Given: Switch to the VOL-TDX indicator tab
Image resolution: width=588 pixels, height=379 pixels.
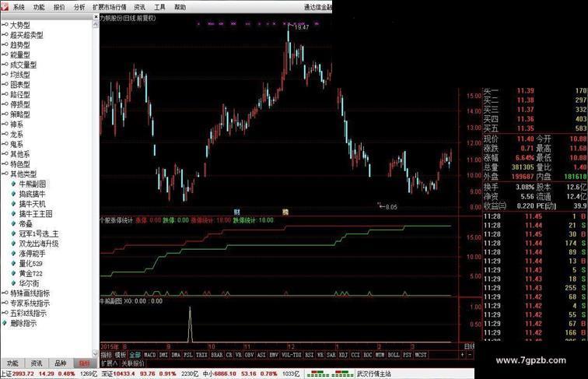Looking at the screenshot, I should pyautogui.click(x=291, y=355).
